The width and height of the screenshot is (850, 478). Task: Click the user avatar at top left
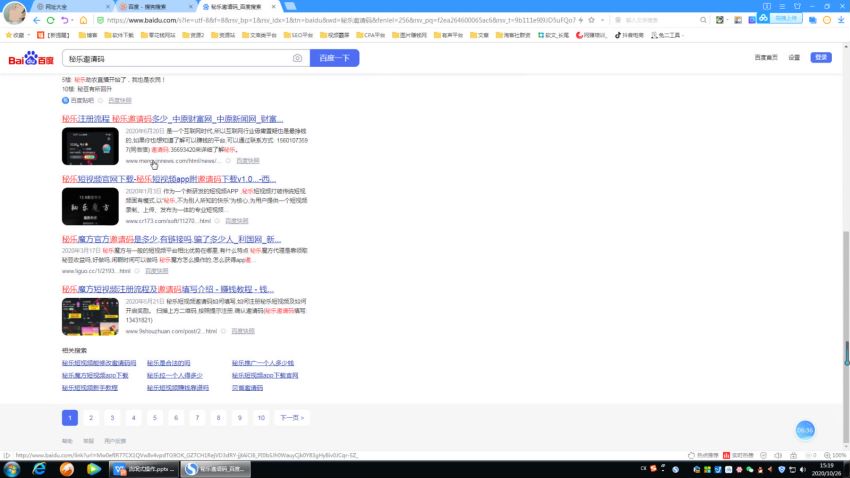14,13
